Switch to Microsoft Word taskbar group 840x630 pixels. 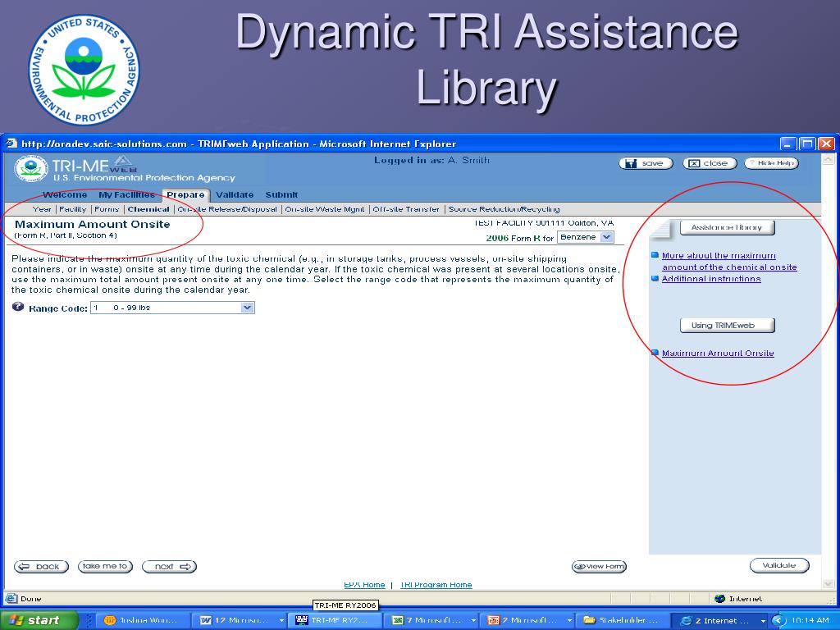coord(241,620)
